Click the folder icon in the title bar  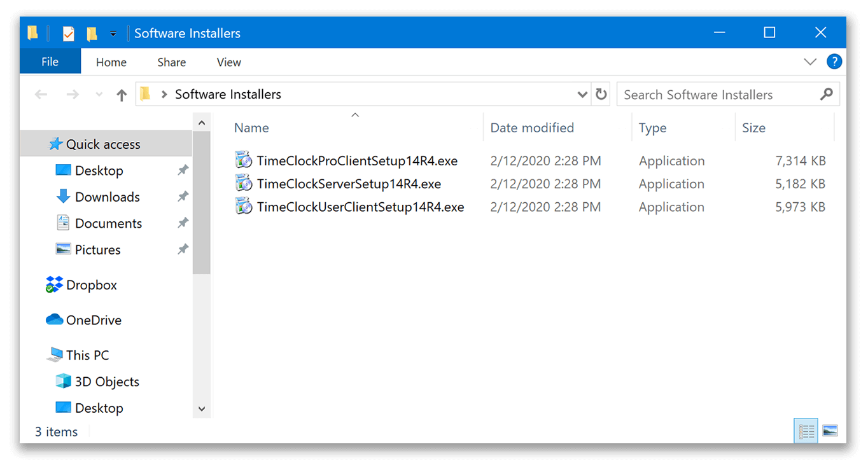pyautogui.click(x=33, y=32)
